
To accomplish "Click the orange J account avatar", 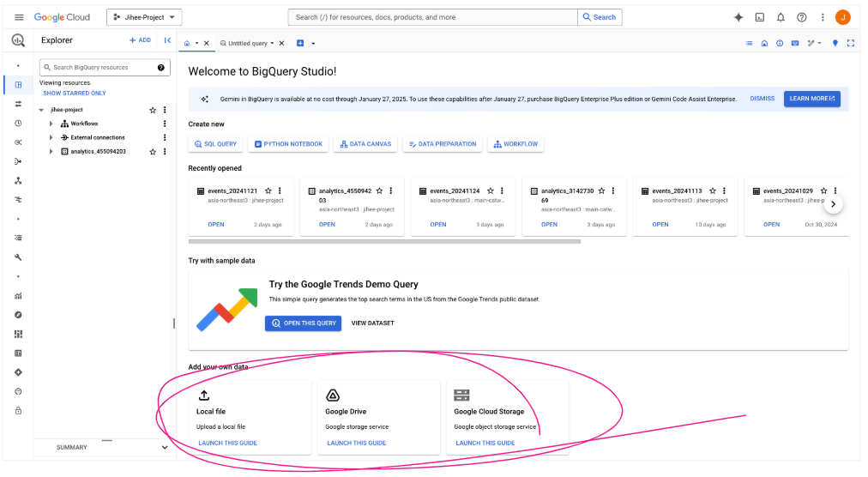I will tap(842, 17).
